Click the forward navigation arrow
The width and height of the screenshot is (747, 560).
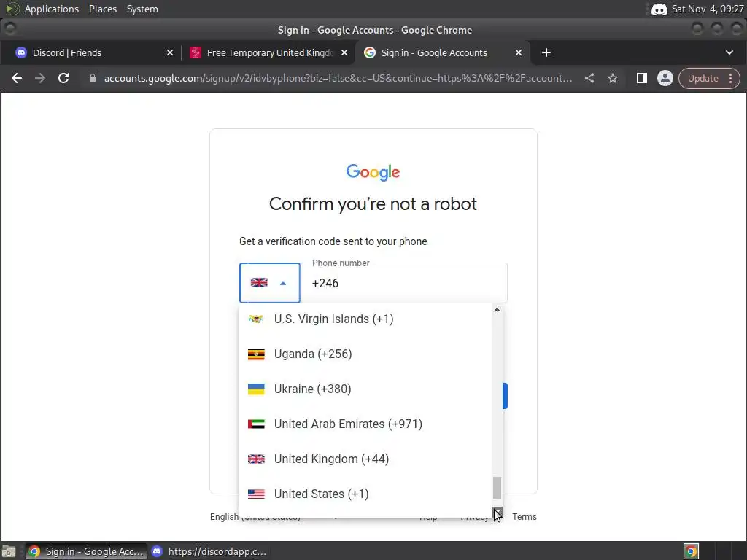click(40, 78)
